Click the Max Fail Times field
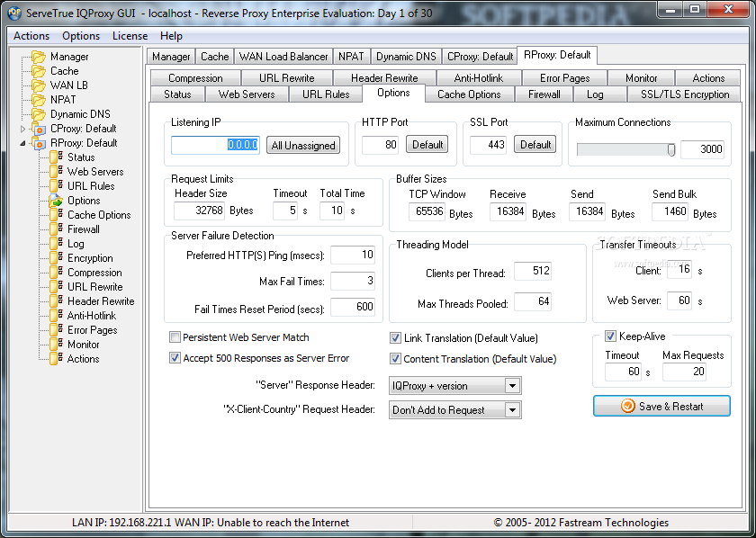 (353, 281)
